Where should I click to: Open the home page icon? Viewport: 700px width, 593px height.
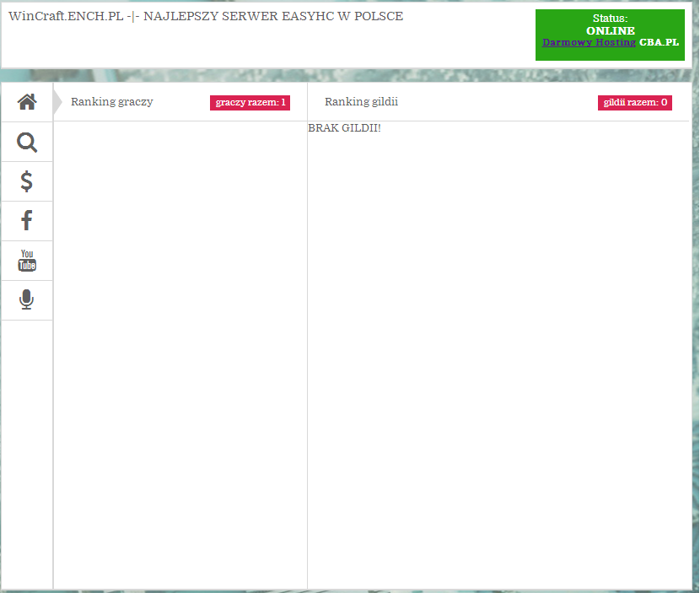pos(27,102)
